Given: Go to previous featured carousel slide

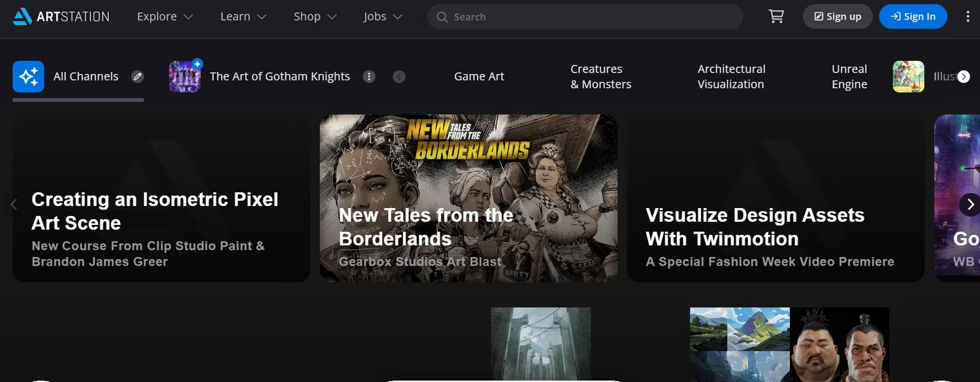Looking at the screenshot, I should (14, 205).
